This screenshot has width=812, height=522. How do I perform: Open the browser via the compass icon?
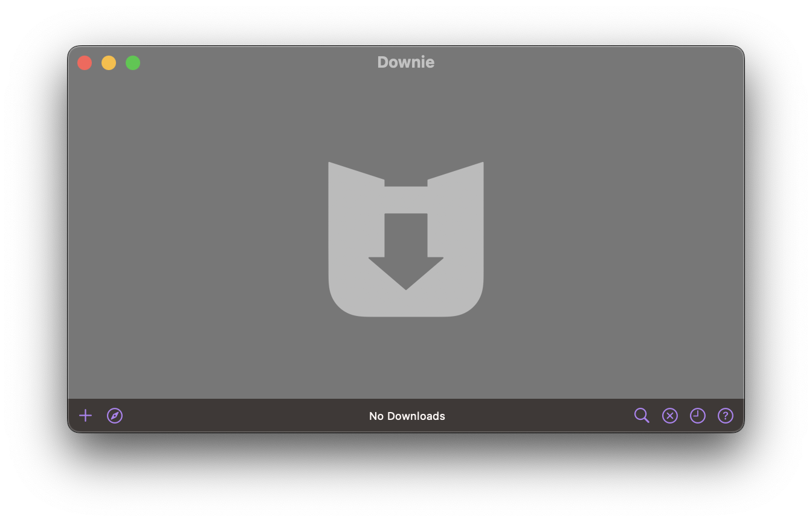tap(115, 416)
